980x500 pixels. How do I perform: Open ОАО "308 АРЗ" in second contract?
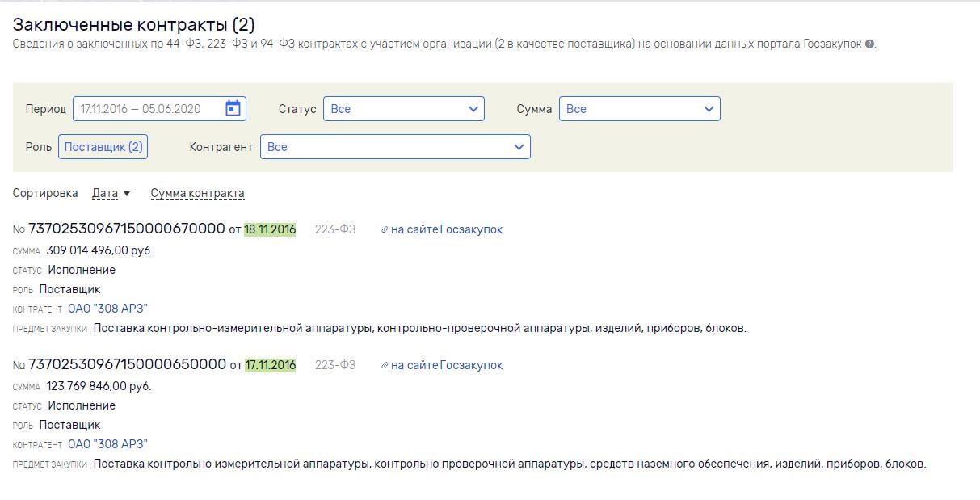pyautogui.click(x=107, y=444)
